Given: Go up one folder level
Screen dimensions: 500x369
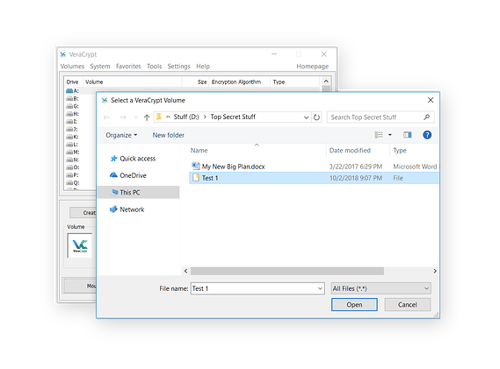Looking at the screenshot, I should click(x=147, y=117).
